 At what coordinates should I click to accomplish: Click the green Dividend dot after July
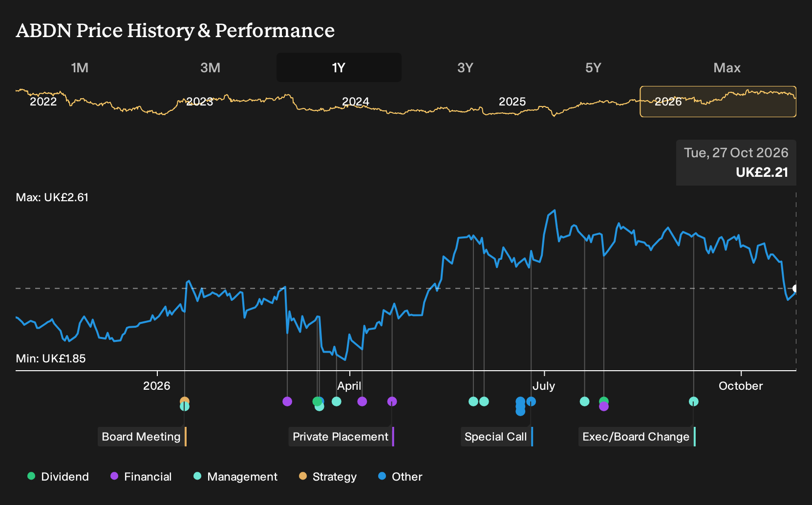604,401
